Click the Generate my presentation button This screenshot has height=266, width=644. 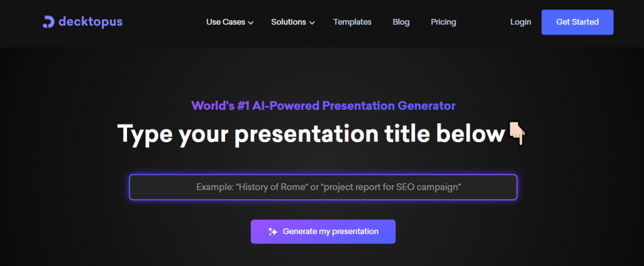click(323, 231)
